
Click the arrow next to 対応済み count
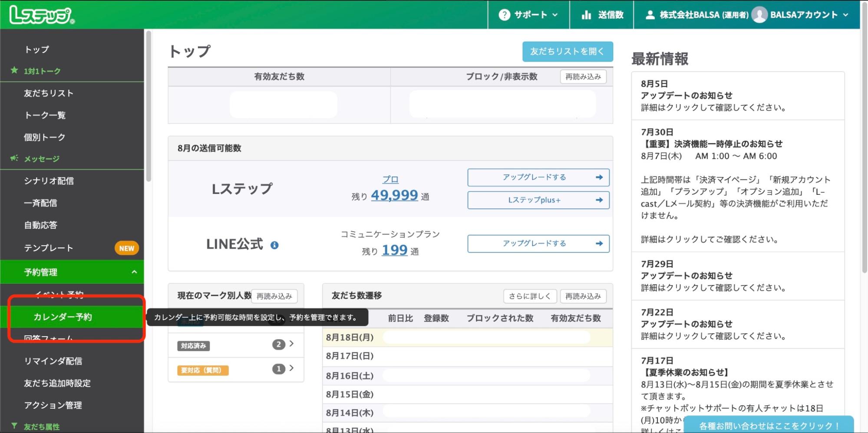coord(291,344)
